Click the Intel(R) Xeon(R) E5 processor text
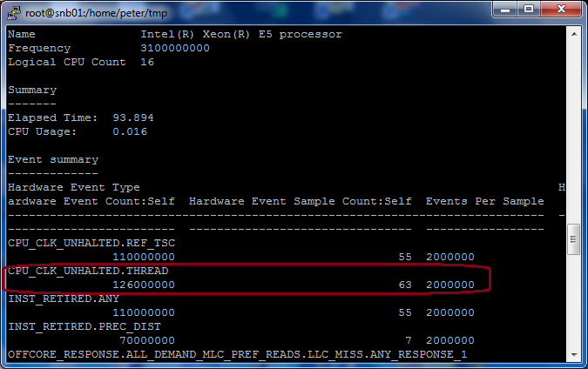 [x=241, y=35]
